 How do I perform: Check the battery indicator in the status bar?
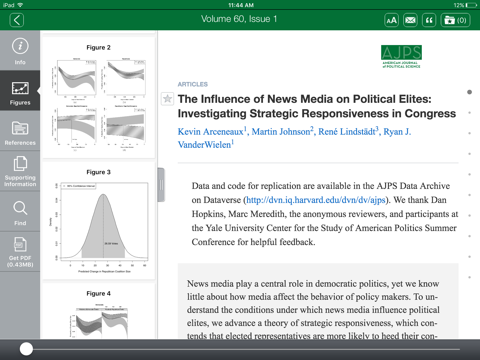click(472, 5)
